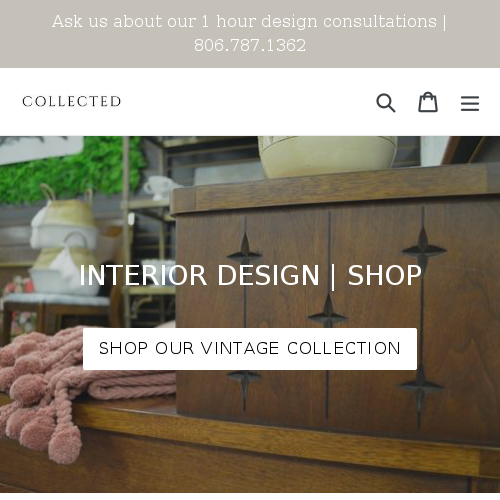
Task: Click the Interior Design | Shop heading
Action: click(x=250, y=275)
